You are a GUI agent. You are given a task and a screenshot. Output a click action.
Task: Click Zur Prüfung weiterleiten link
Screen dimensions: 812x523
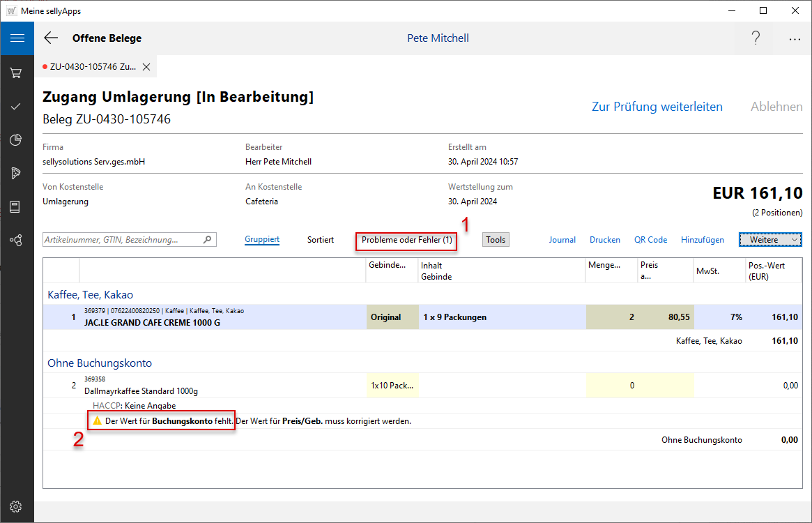(x=657, y=107)
